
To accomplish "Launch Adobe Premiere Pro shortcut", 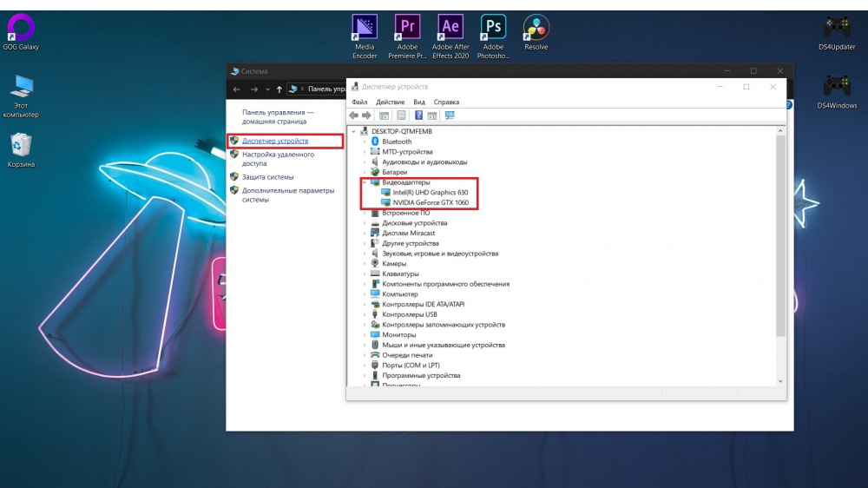I will pos(407,36).
